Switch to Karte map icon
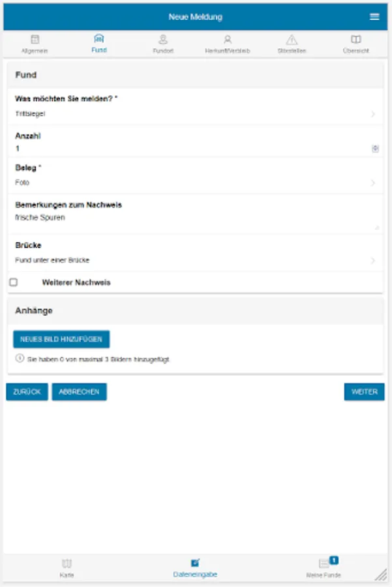The image size is (392, 587). coord(67,563)
